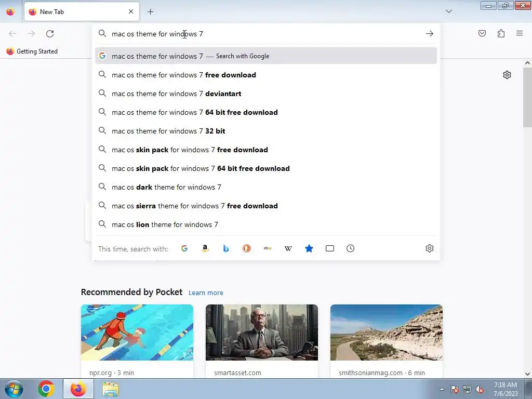Select the New Tab tab
The height and width of the screenshot is (399, 532).
point(82,11)
